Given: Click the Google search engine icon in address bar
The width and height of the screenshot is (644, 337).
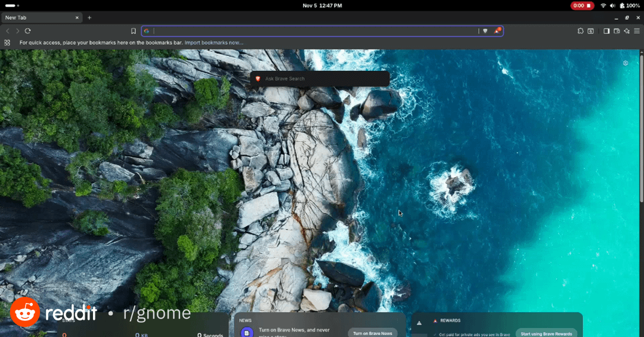Looking at the screenshot, I should pos(147,31).
